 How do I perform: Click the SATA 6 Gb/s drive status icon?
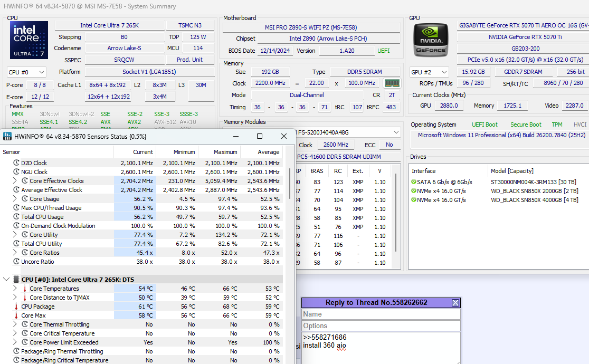414,182
